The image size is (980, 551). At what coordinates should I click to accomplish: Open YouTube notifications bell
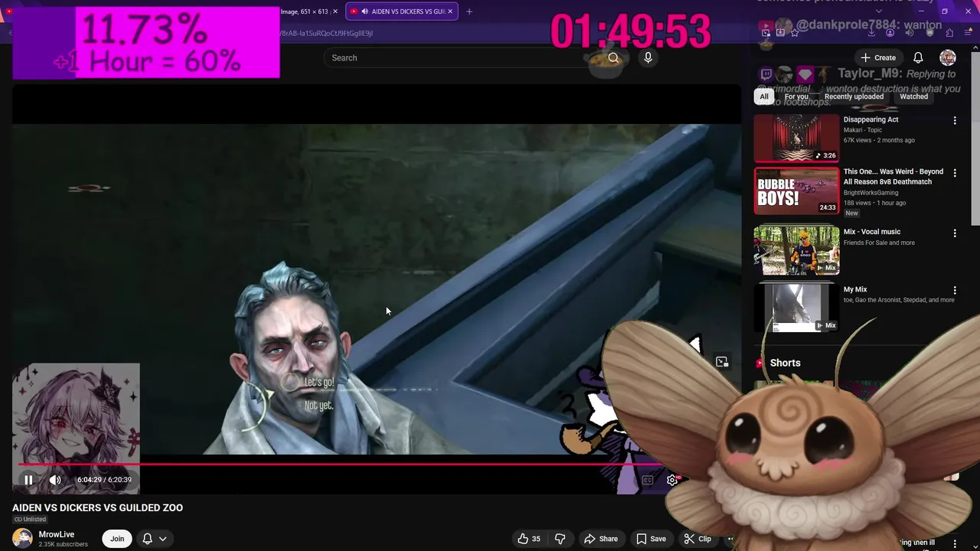pos(918,57)
